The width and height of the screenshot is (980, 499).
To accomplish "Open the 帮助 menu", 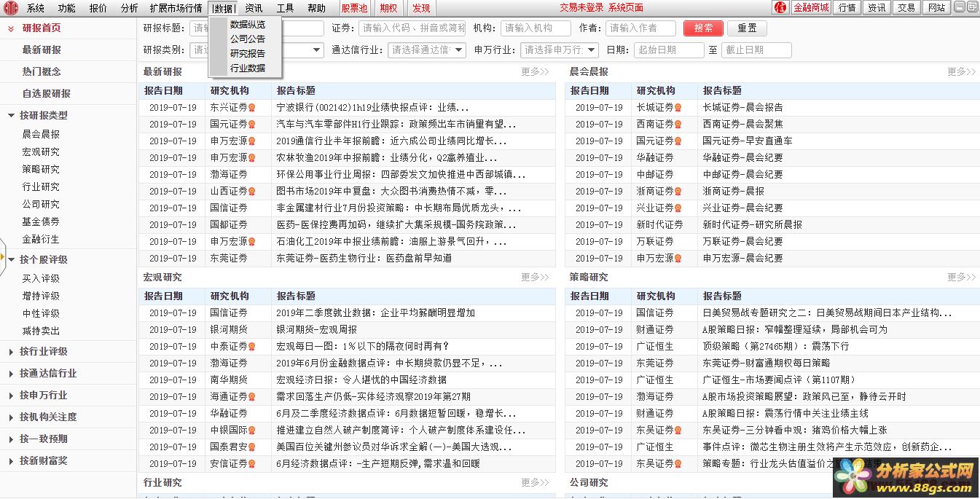I will (317, 8).
